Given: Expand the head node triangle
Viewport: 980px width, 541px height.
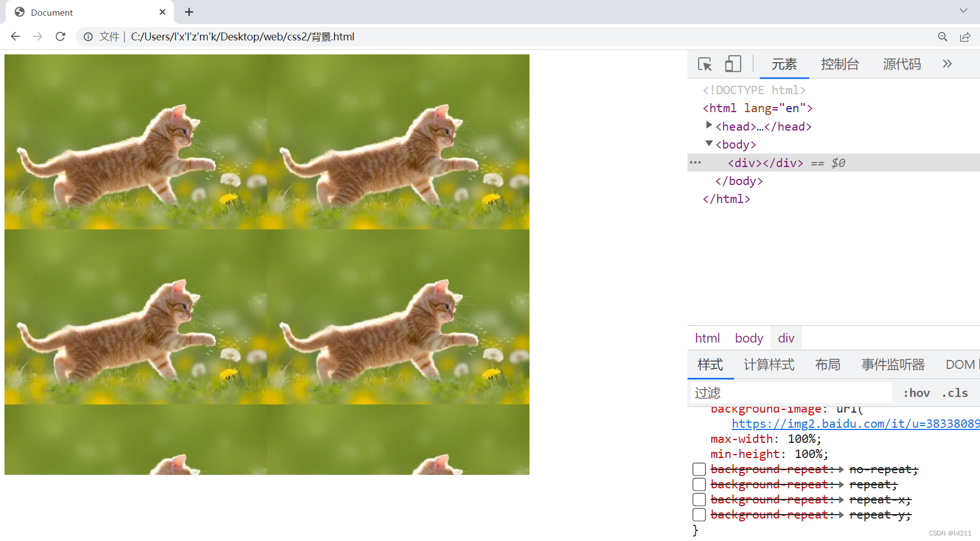Looking at the screenshot, I should pyautogui.click(x=709, y=125).
